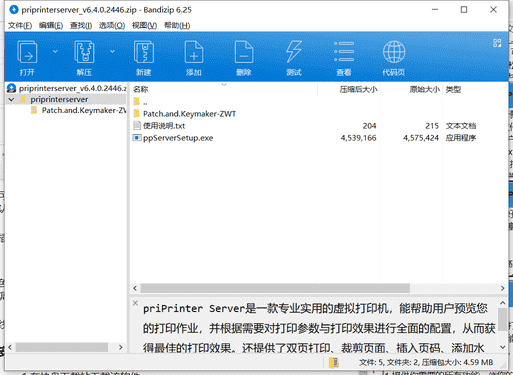Click the file list scroll-right arrow
The height and width of the screenshot is (375, 513).
[x=502, y=288]
